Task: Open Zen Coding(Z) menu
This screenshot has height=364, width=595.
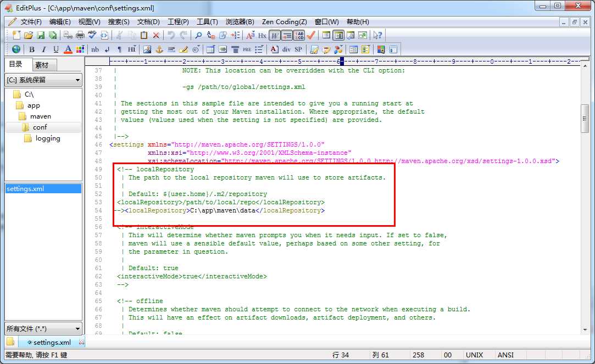Action: [x=284, y=22]
